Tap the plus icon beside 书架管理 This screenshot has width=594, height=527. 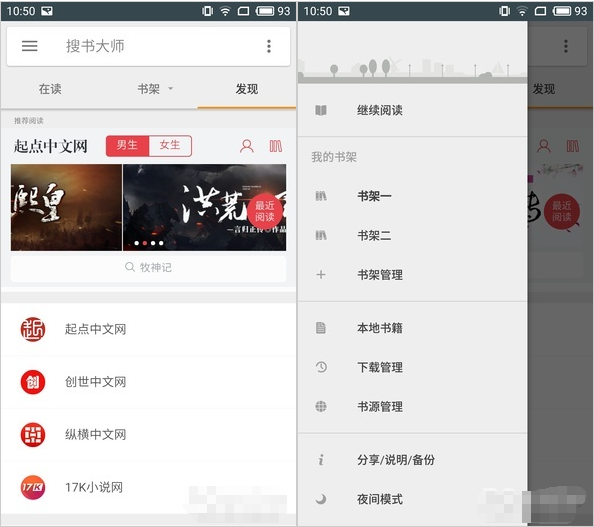(x=321, y=275)
